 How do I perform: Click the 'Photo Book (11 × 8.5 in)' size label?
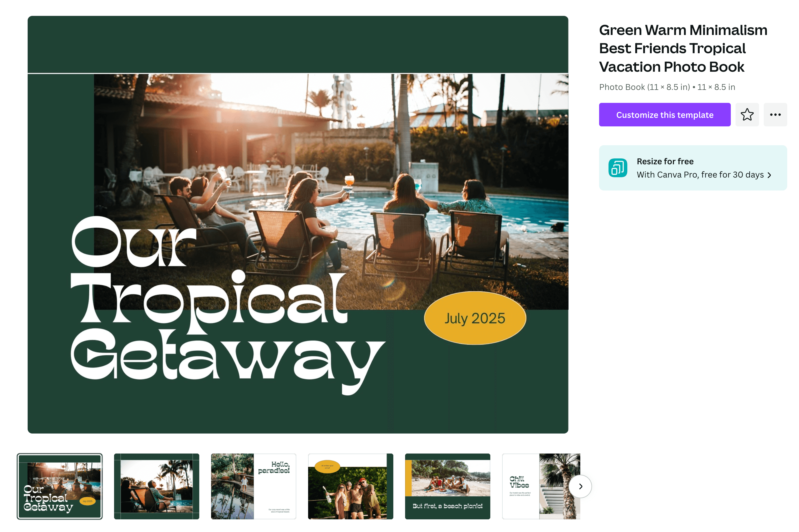click(644, 87)
